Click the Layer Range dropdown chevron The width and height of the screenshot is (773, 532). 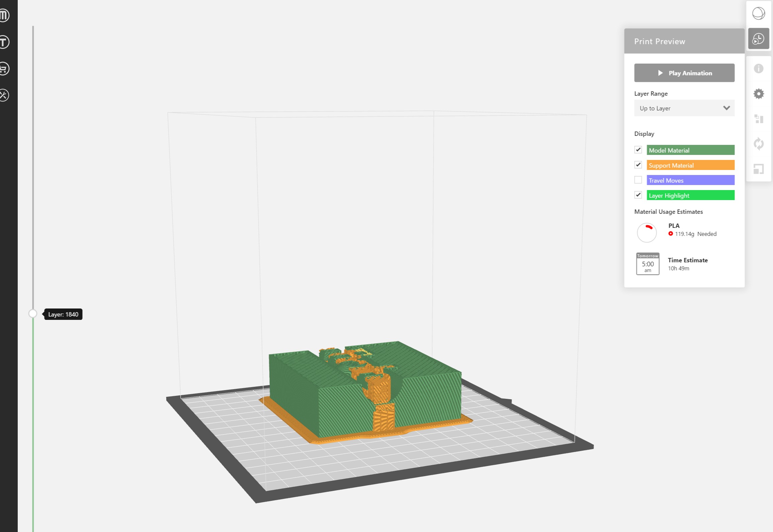[726, 108]
